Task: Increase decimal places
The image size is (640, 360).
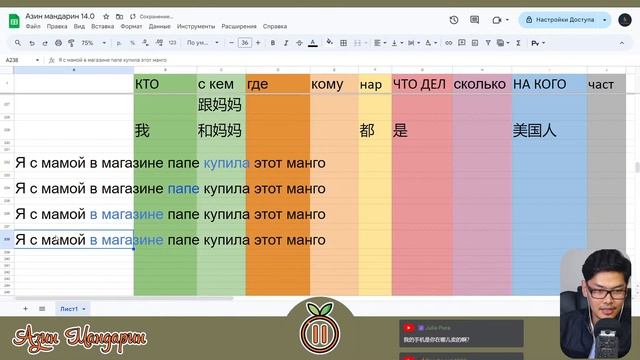Action: (159, 43)
